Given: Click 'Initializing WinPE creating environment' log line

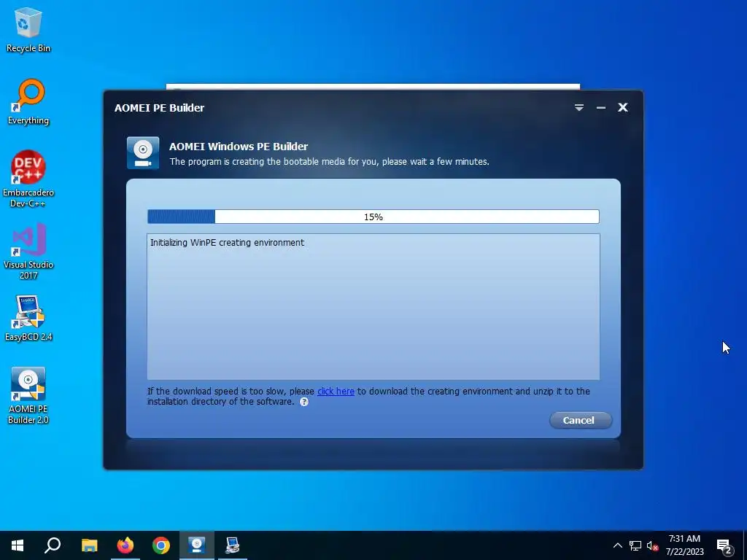Looking at the screenshot, I should pos(228,242).
